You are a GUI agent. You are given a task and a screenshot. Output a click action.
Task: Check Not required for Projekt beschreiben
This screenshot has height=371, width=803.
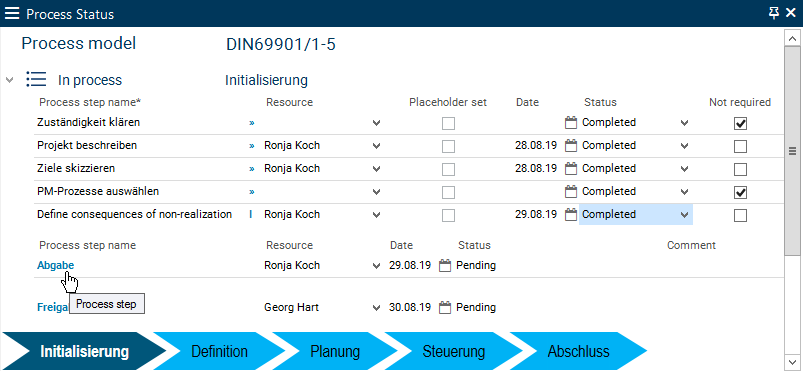point(741,147)
